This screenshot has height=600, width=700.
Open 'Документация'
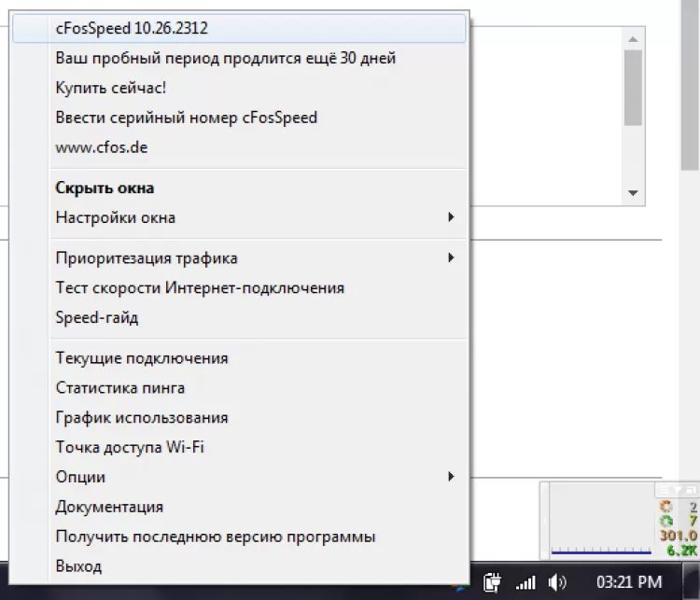239,507
